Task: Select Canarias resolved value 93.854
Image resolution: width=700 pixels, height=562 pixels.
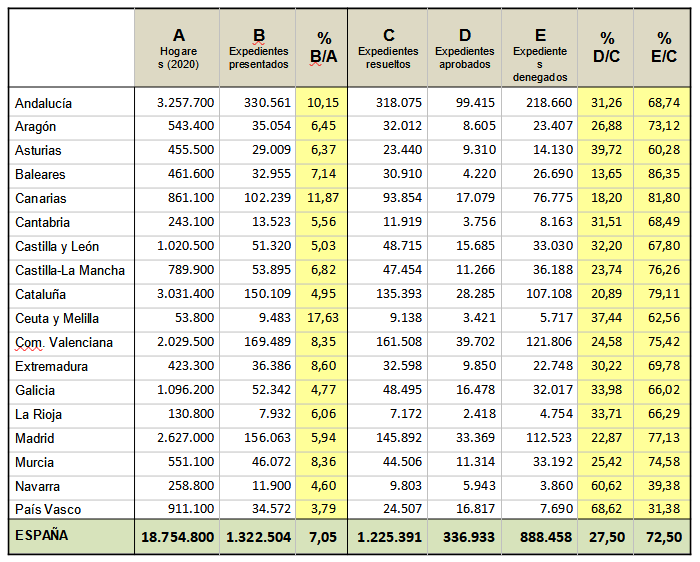Action: tap(402, 198)
